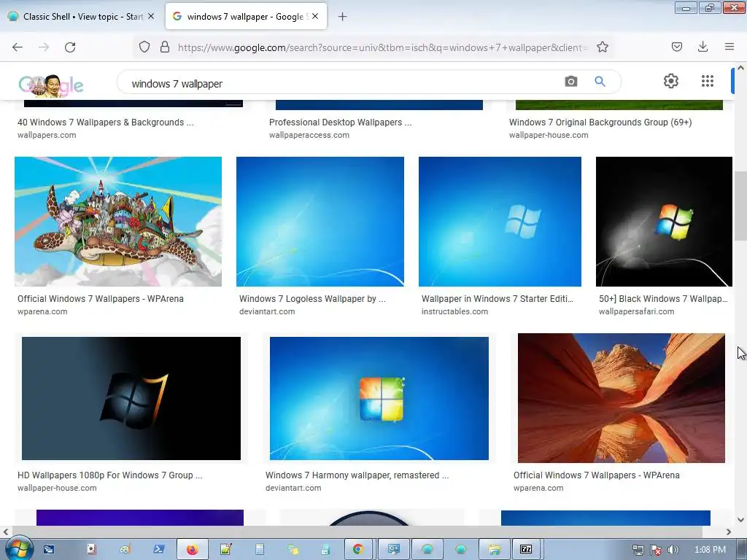This screenshot has width=747, height=560.
Task: Open '40 Windows 7 Wallpapers & Backgrounds' link
Action: [x=106, y=122]
